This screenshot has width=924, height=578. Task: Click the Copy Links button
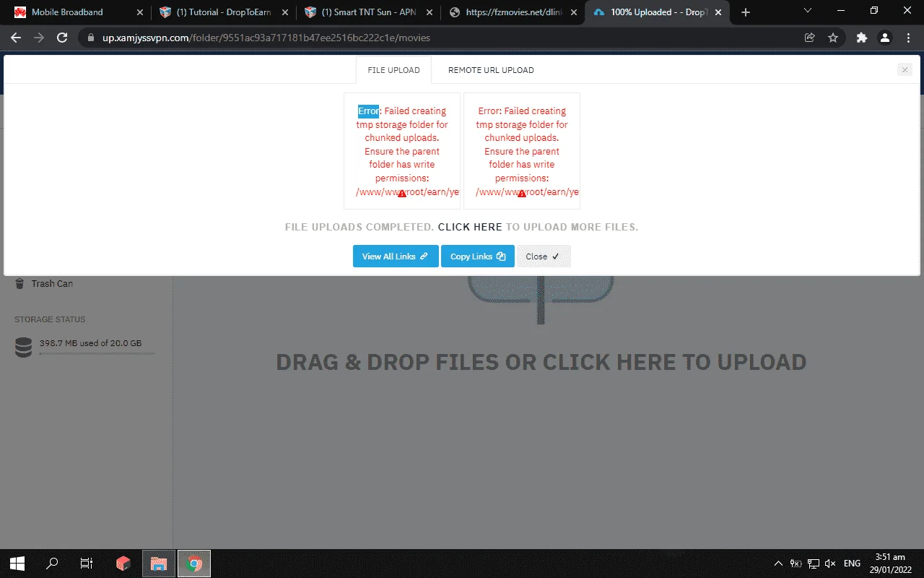tap(478, 256)
